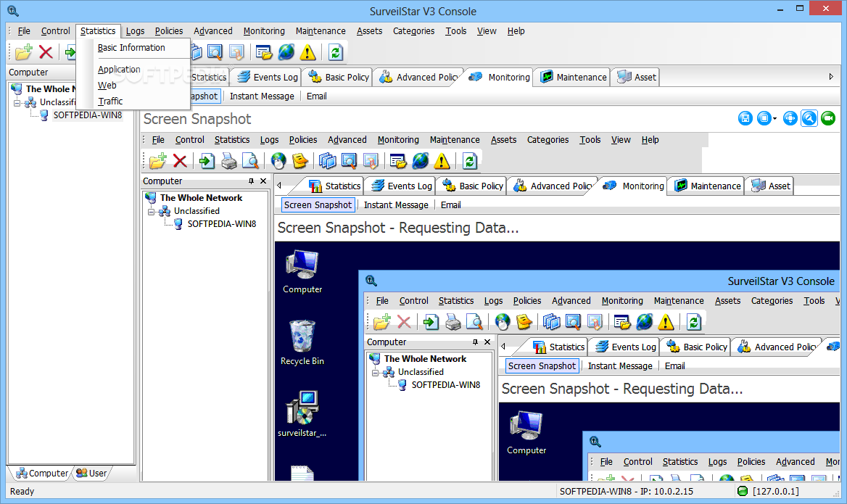This screenshot has width=847, height=504.
Task: Click the window-with-folder icon in the main toolbar
Action: (264, 52)
